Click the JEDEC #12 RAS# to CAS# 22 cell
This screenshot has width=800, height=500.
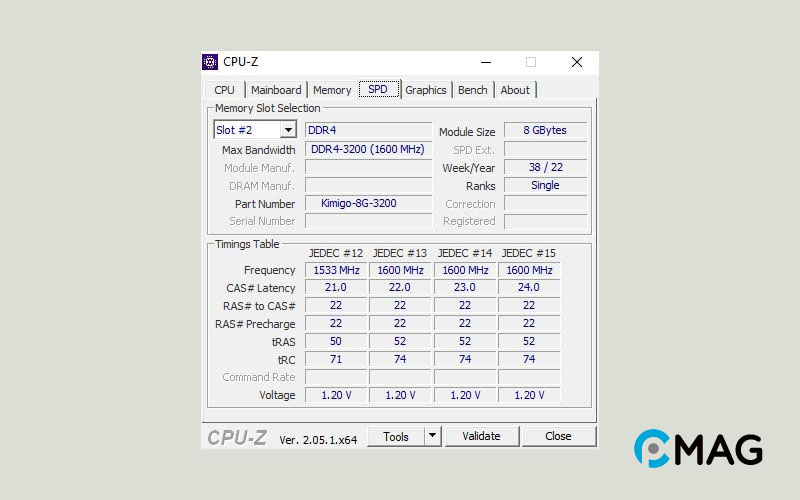(336, 305)
